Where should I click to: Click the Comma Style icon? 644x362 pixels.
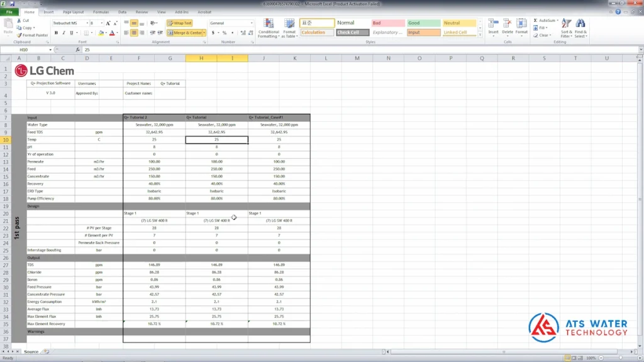coord(233,32)
